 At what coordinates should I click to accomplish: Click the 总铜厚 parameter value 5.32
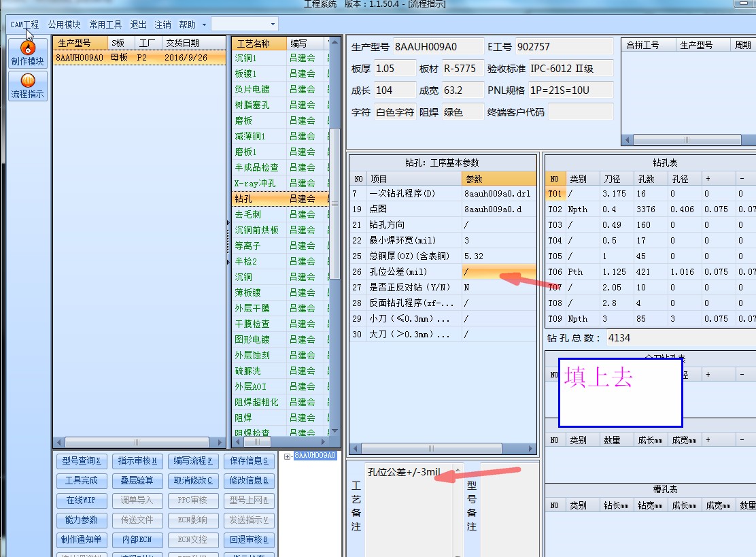499,256
